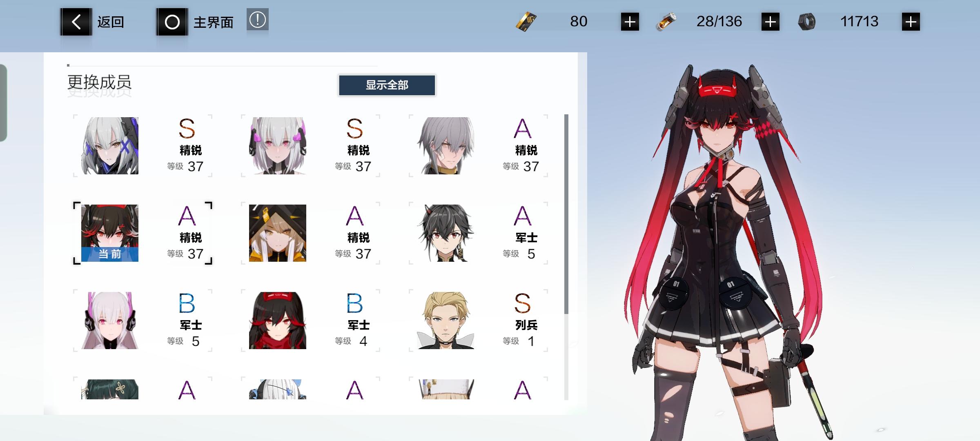Select the pink-eared B-rank level 5 member
The width and height of the screenshot is (980, 441).
[x=110, y=321]
